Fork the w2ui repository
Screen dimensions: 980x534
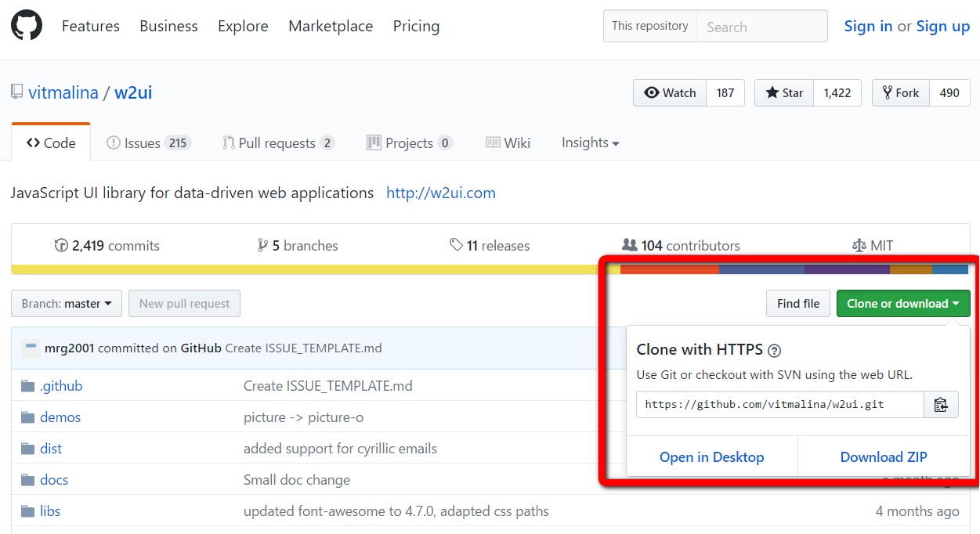[x=901, y=92]
